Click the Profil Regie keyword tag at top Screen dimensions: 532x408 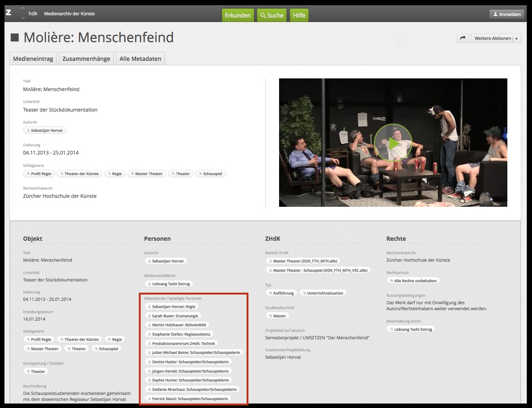[39, 174]
